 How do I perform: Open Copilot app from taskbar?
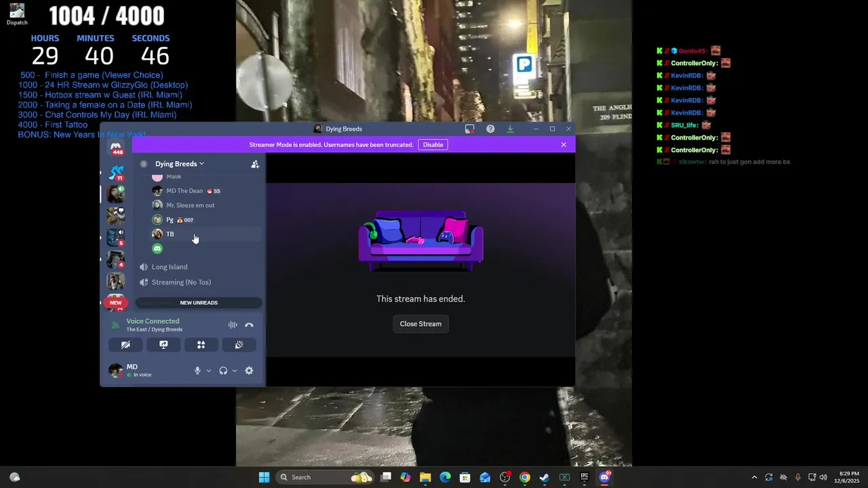406,477
